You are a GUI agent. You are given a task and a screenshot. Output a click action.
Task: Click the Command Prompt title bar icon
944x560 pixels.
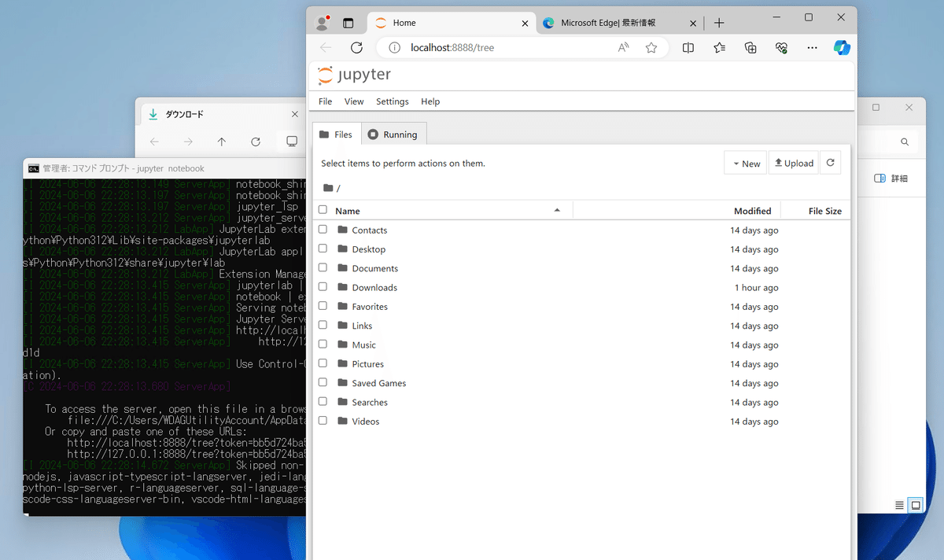pos(33,168)
